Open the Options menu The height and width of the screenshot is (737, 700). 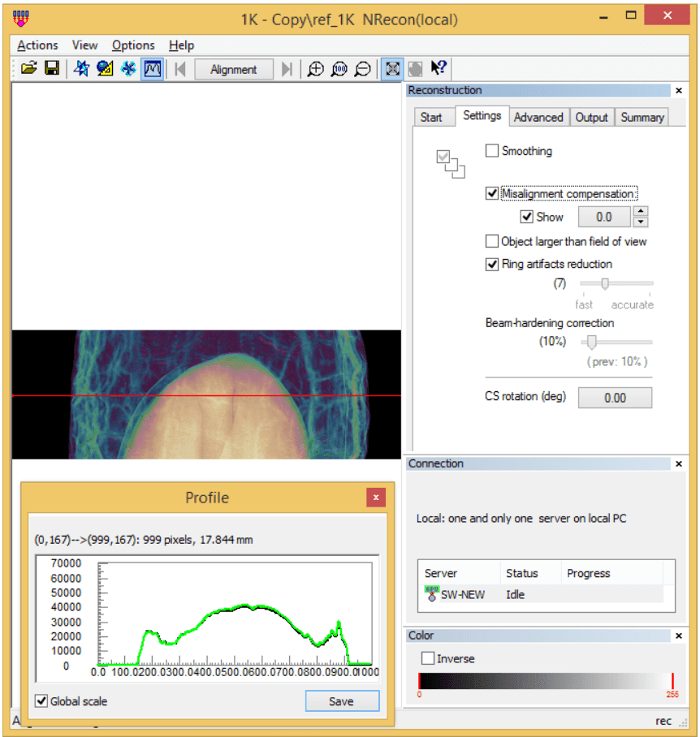133,45
